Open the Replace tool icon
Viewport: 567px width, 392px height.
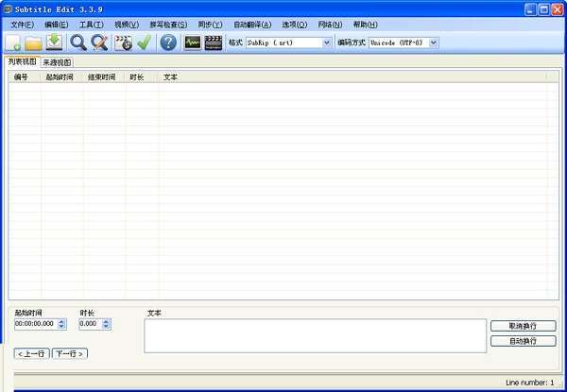point(99,43)
